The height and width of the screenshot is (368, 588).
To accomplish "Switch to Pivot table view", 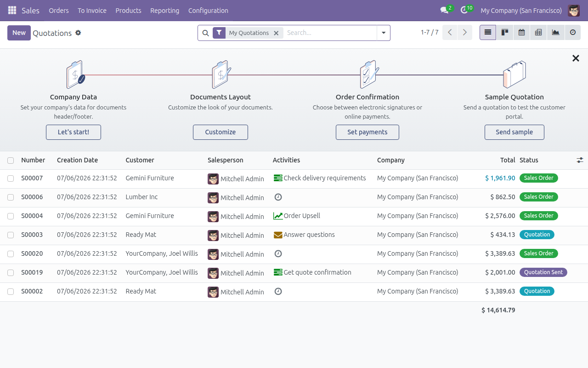I will (539, 33).
